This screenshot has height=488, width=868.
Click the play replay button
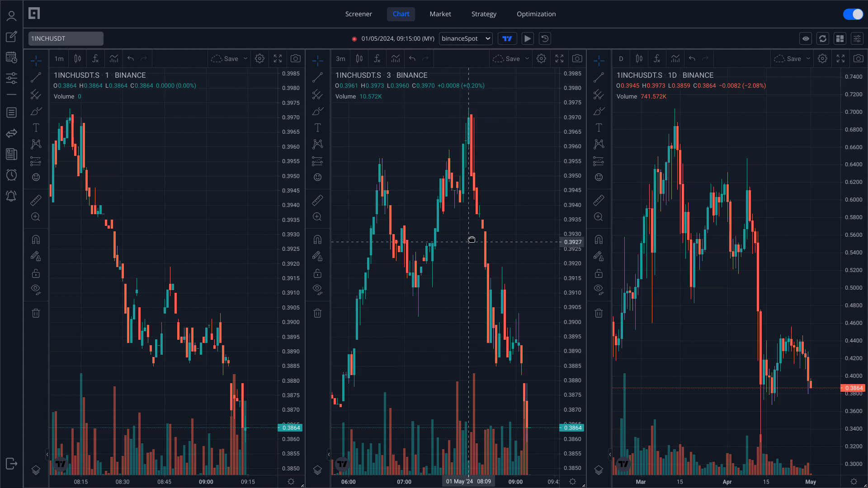click(528, 39)
